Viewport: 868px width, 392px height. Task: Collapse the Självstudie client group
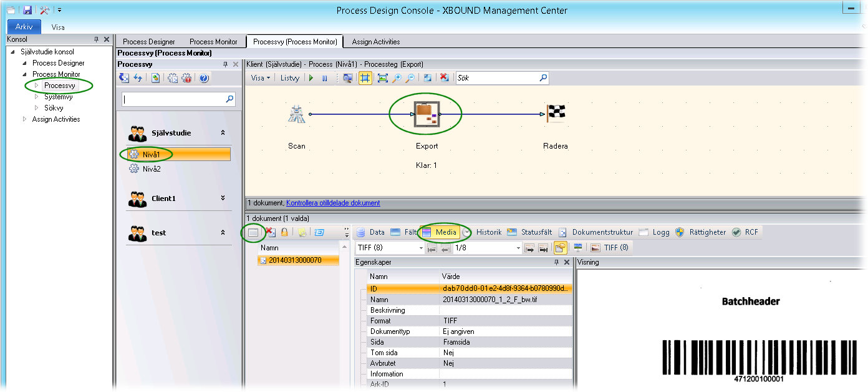pyautogui.click(x=223, y=133)
